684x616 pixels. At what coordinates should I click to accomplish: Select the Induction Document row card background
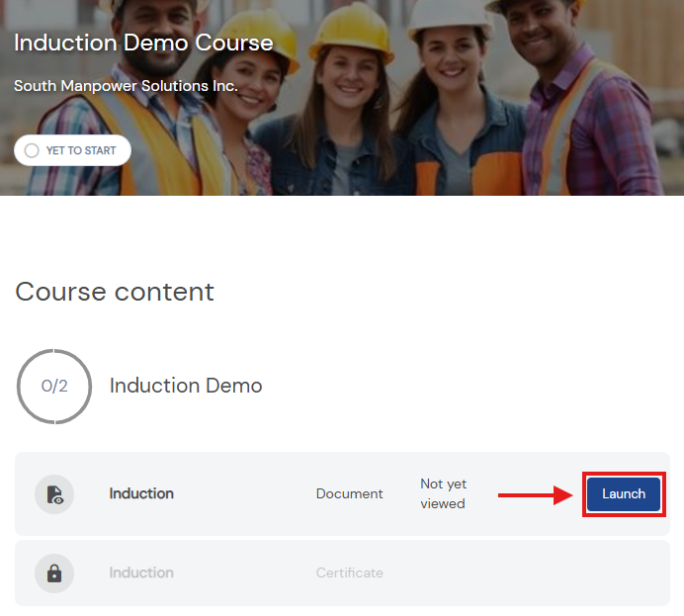tap(342, 493)
